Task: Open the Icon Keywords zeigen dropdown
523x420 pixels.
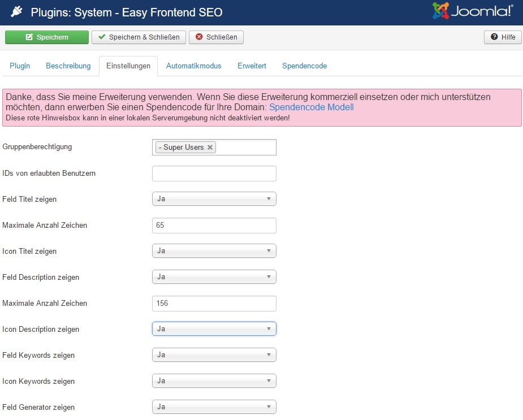Action: (x=214, y=381)
